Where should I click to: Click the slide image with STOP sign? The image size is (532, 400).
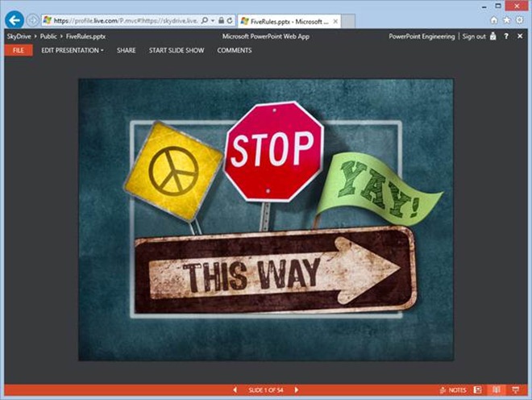(266, 219)
